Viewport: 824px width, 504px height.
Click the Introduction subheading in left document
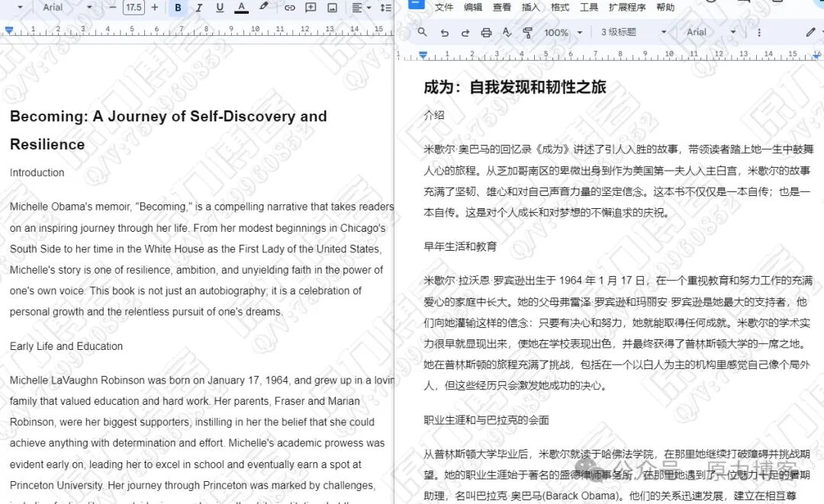click(x=37, y=173)
